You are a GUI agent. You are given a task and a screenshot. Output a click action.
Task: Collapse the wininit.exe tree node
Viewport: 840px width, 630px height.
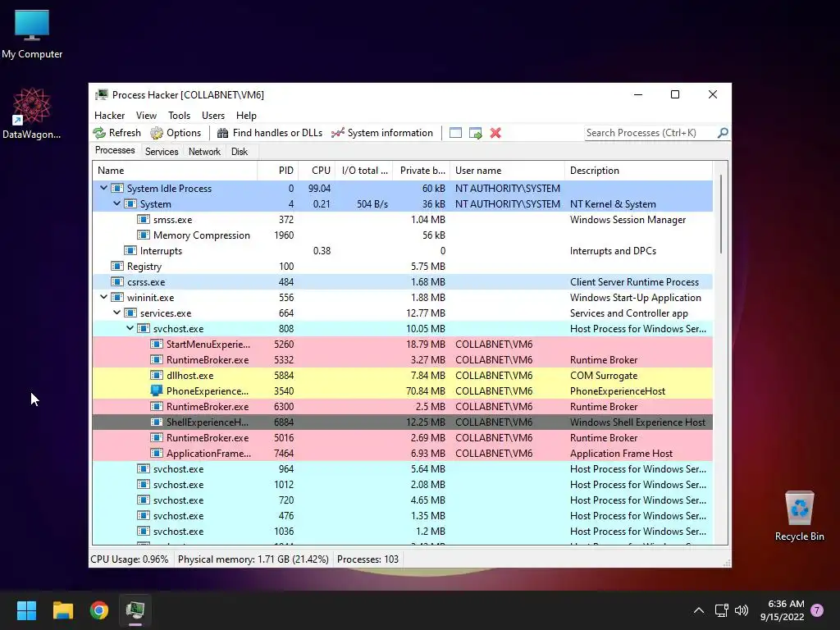104,297
